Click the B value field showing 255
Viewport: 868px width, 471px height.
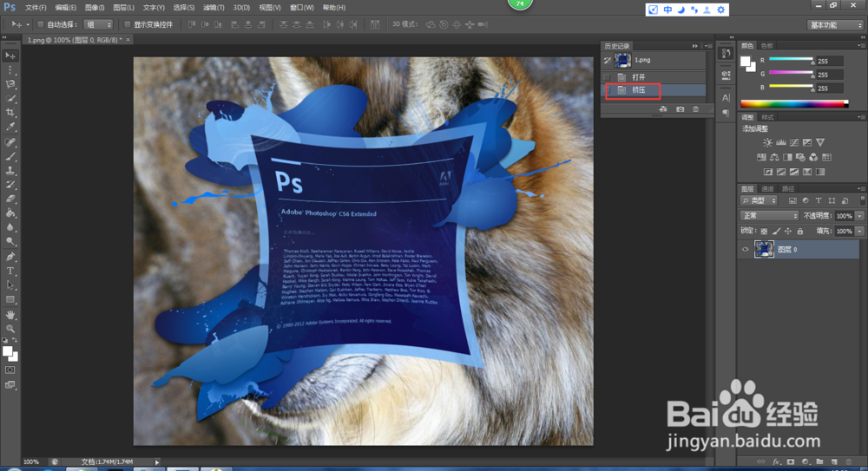[829, 88]
